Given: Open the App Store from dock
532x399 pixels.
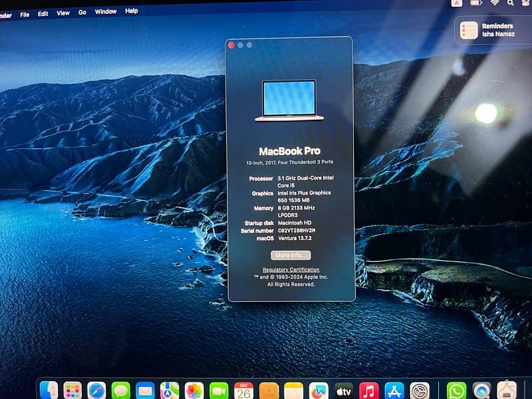Looking at the screenshot, I should point(394,390).
